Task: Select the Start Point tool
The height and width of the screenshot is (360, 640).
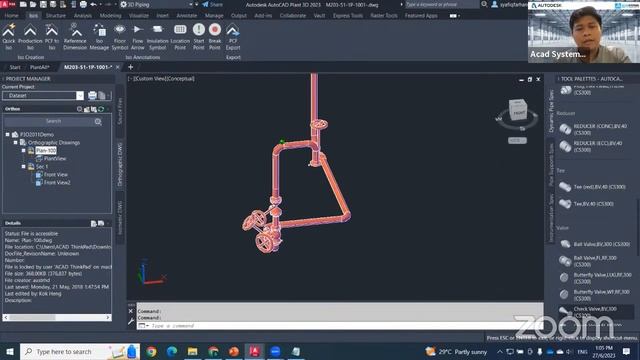Action: click(x=199, y=36)
